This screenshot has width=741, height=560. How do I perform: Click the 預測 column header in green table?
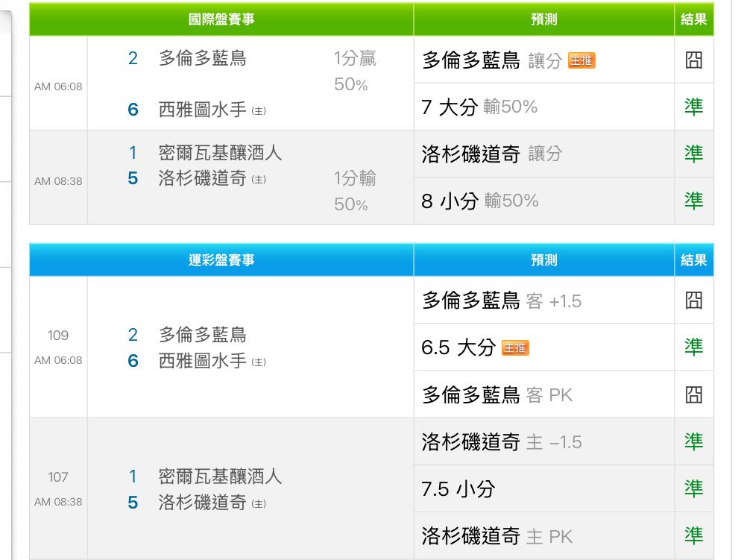click(543, 20)
